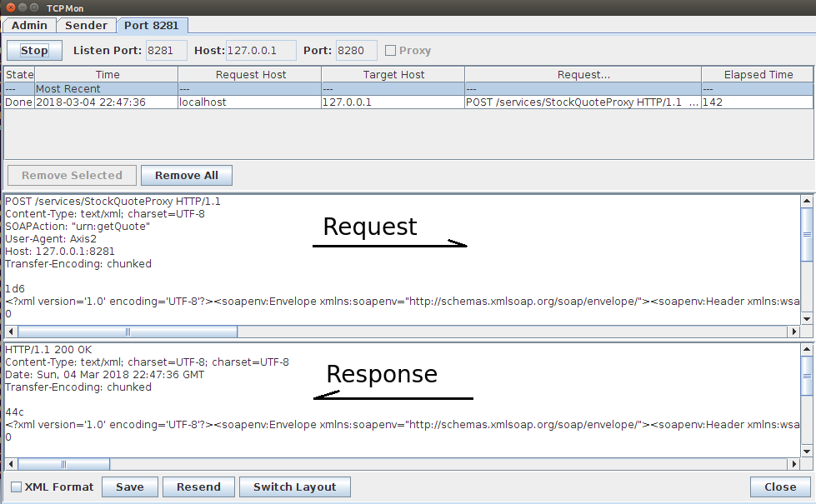Click the Switch Layout button

[x=294, y=487]
